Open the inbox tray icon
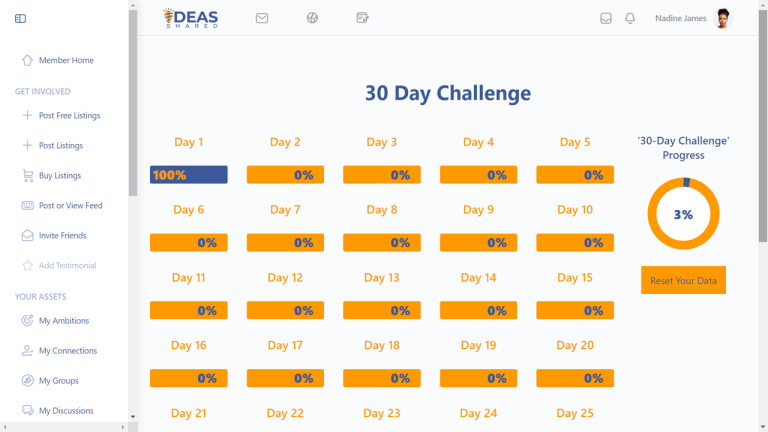This screenshot has height=432, width=768. (606, 19)
